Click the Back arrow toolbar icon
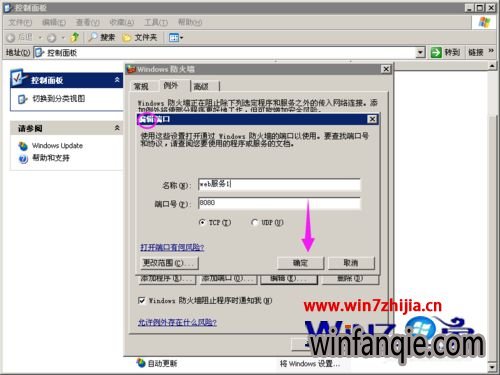Viewport: 500px width, 375px height. point(11,38)
